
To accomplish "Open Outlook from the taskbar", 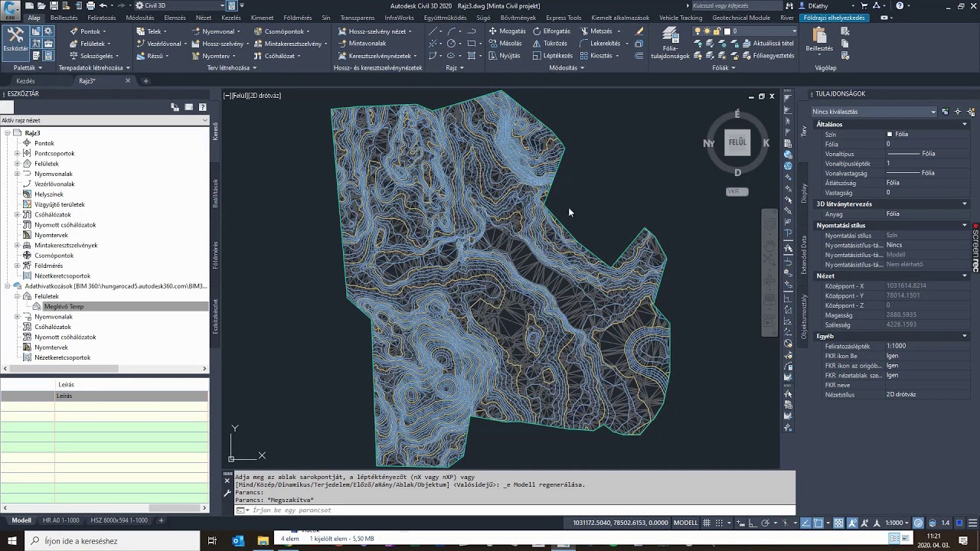I will coord(237,541).
